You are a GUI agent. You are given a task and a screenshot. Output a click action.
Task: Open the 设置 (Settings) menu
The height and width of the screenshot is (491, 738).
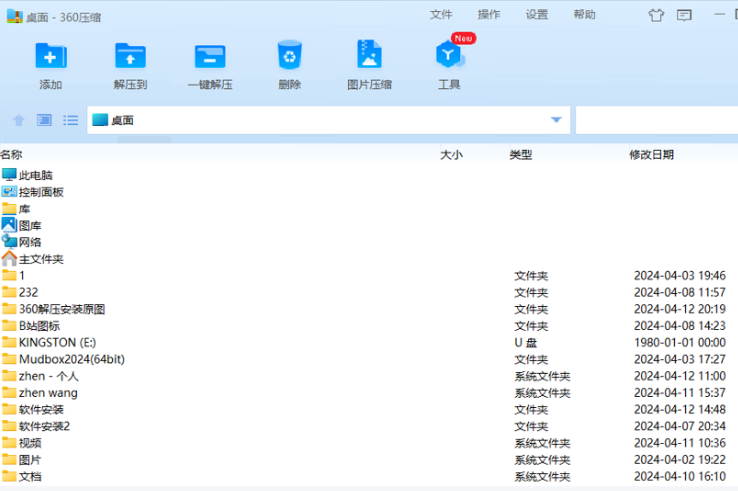coord(537,15)
